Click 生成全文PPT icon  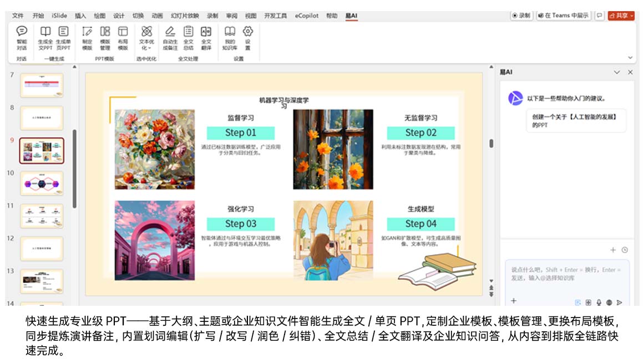(x=45, y=38)
